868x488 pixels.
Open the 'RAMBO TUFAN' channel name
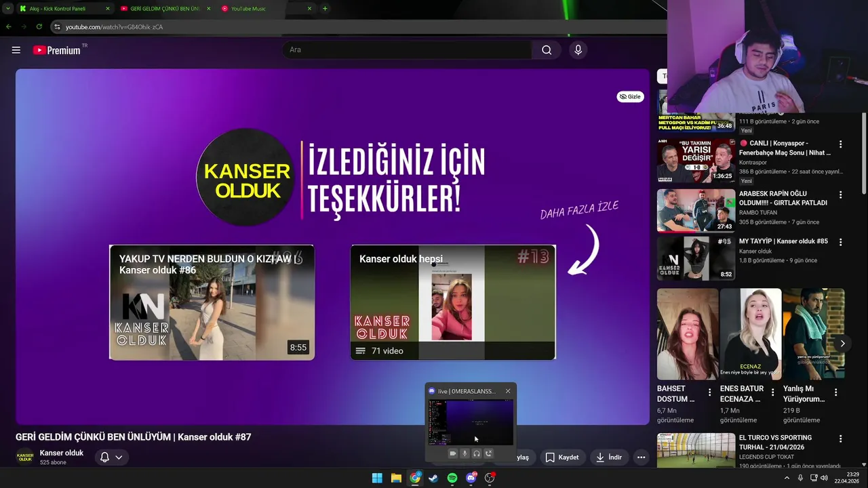click(759, 213)
